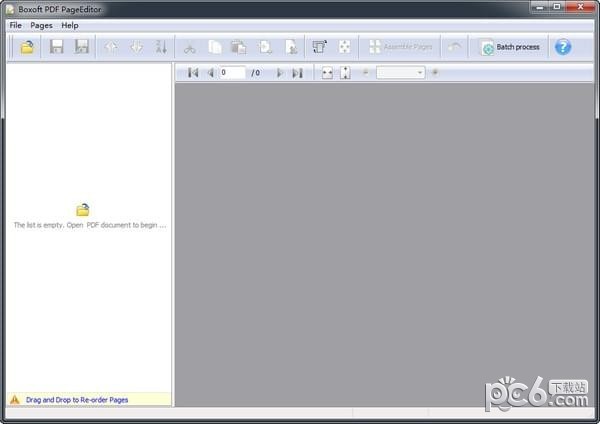Maximize the Boxoft PDF PageEditor window
Viewport: 600px width, 424px height.
pyautogui.click(x=557, y=7)
